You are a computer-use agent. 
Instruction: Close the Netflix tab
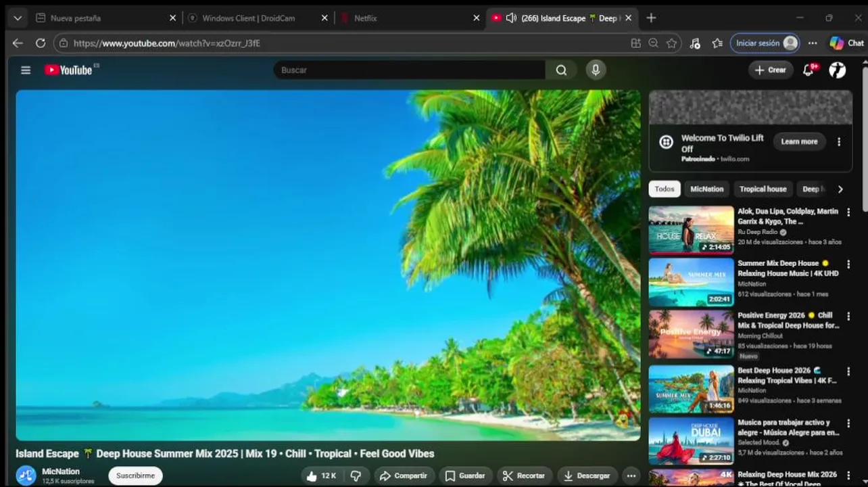477,18
